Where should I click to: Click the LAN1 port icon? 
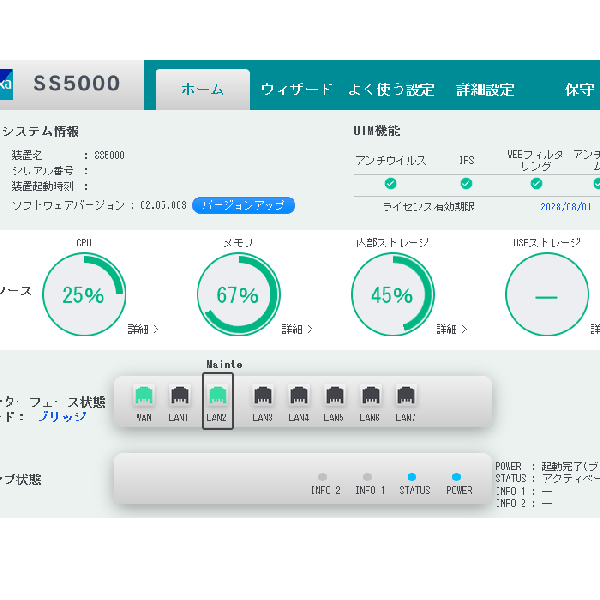tap(179, 395)
